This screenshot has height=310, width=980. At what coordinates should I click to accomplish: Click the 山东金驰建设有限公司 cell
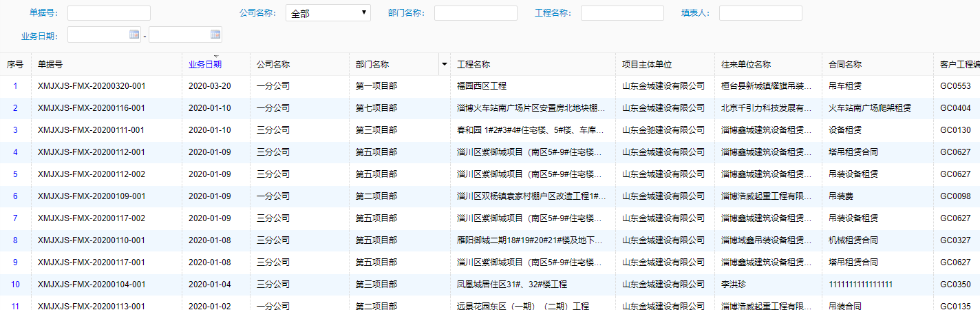coord(663,130)
